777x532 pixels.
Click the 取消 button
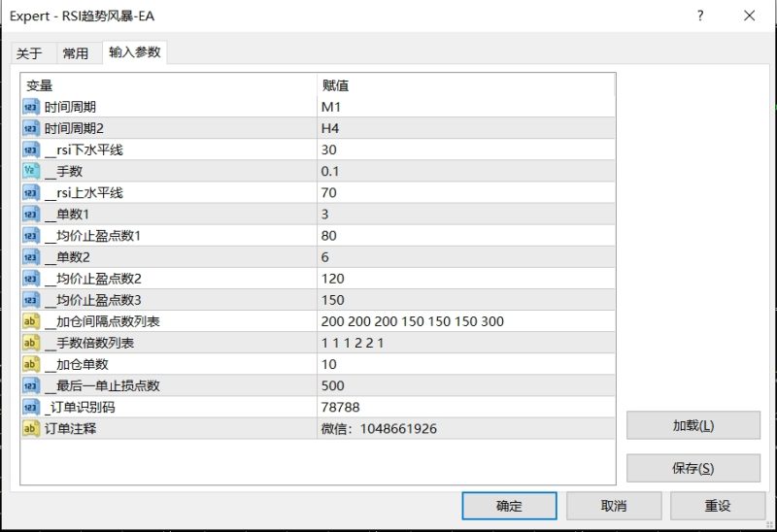(614, 506)
